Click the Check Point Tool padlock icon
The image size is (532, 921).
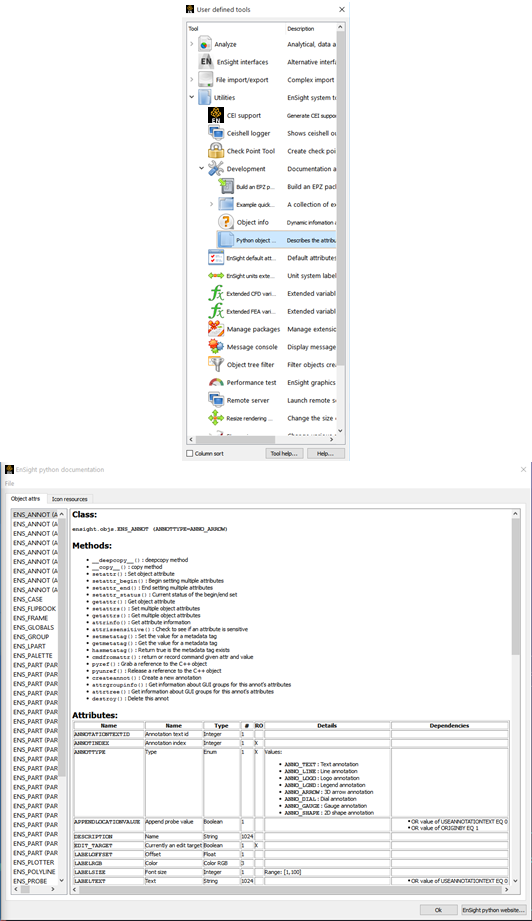pyautogui.click(x=216, y=150)
